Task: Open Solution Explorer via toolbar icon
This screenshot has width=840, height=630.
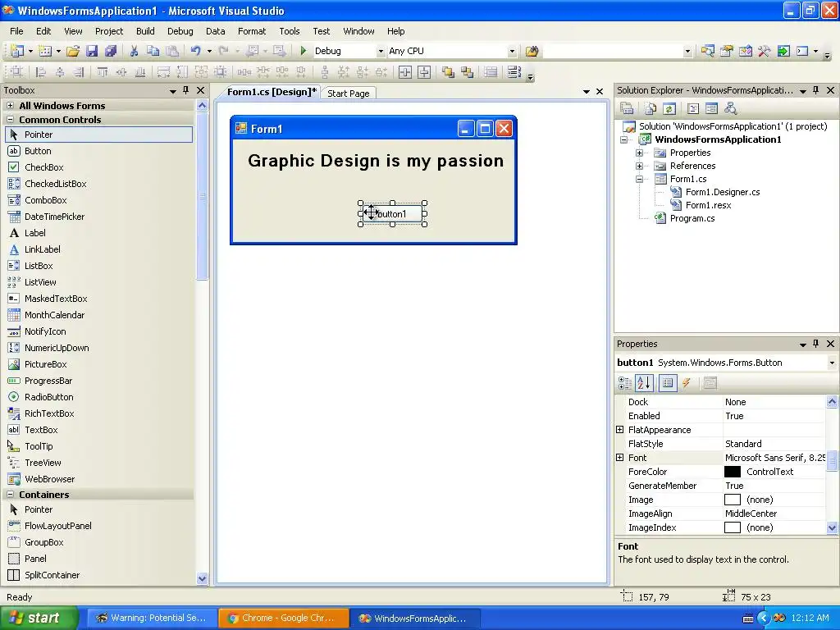Action: 708,51
